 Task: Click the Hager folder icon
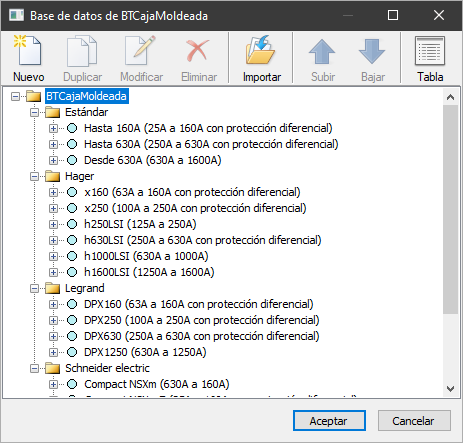pos(53,176)
